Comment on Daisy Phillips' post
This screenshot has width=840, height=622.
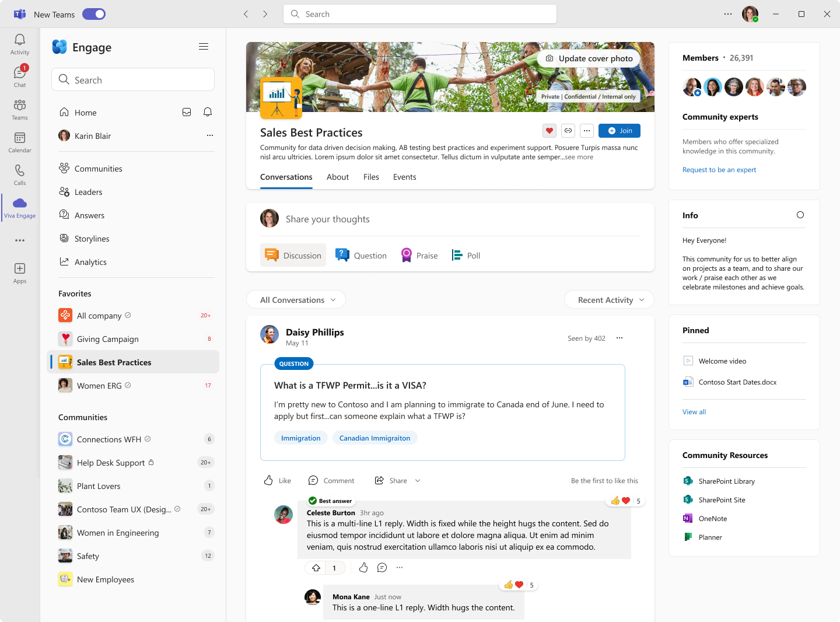point(331,480)
